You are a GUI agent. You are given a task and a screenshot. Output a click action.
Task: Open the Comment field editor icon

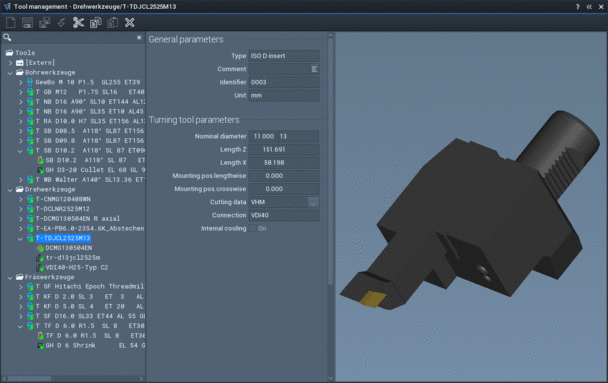pyautogui.click(x=314, y=69)
